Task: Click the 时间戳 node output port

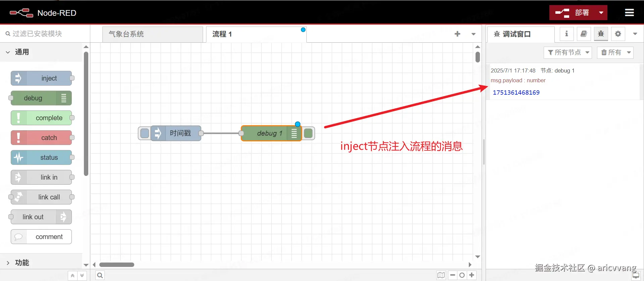Action: pyautogui.click(x=201, y=133)
